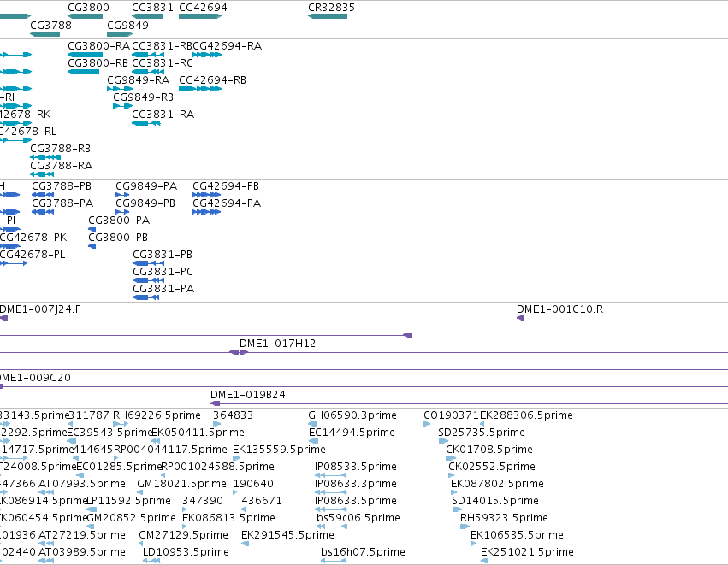Select the CG9849-PA protein label

coord(146,186)
